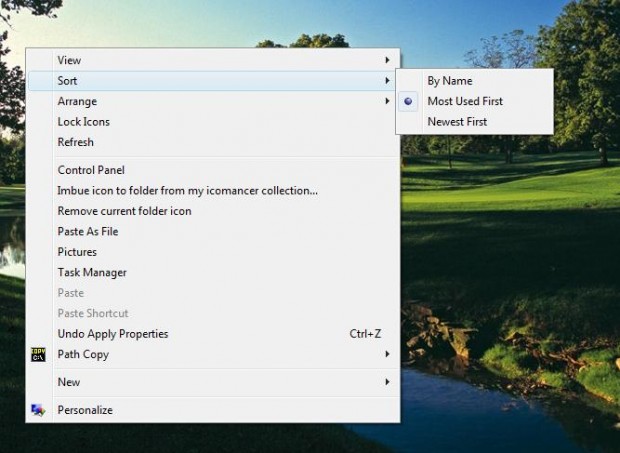Expand the View submenu arrow
This screenshot has height=453, width=620.
(387, 60)
